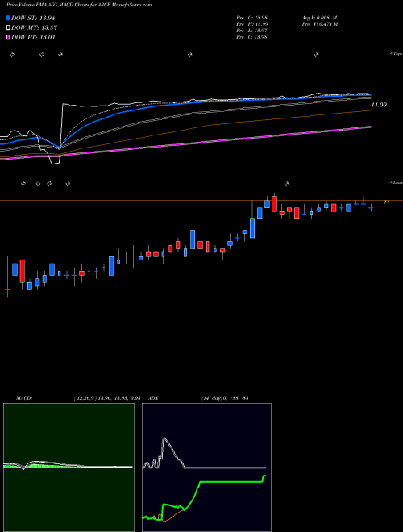Select the 'DOW MT: 13.87' legend text
Image resolution: width=403 pixels, height=532 pixels.
34,28
